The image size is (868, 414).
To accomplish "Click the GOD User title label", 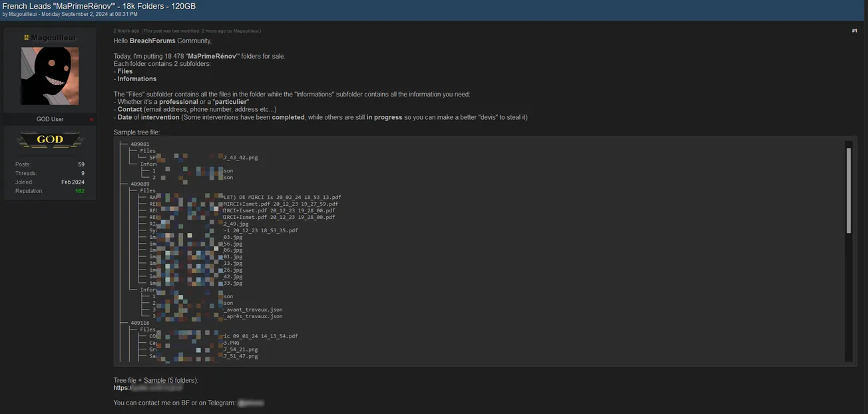I will point(50,120).
